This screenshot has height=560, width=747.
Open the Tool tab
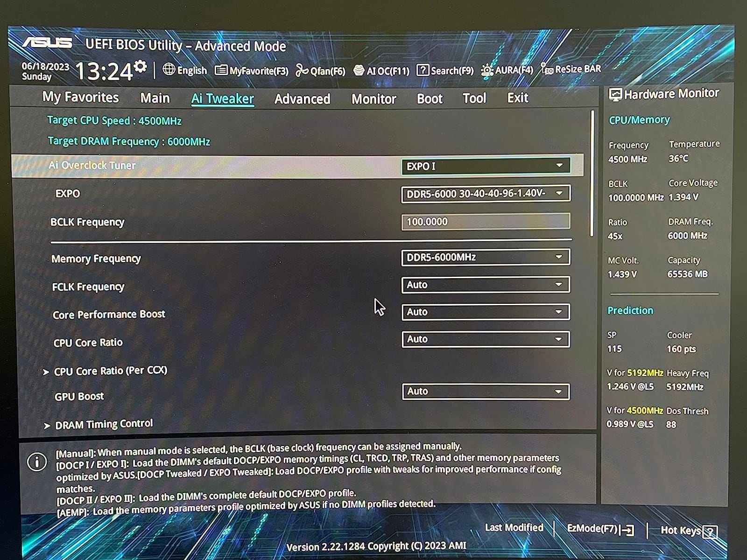[x=474, y=98]
